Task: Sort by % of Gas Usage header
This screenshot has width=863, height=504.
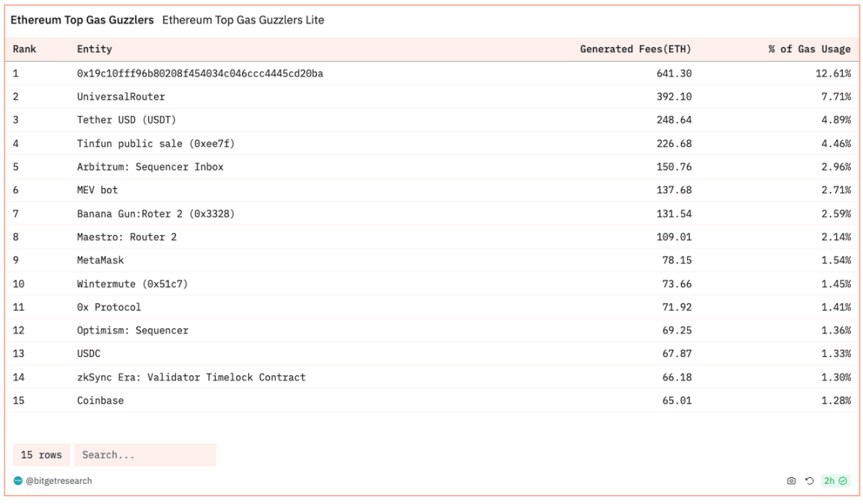Action: pyautogui.click(x=809, y=49)
